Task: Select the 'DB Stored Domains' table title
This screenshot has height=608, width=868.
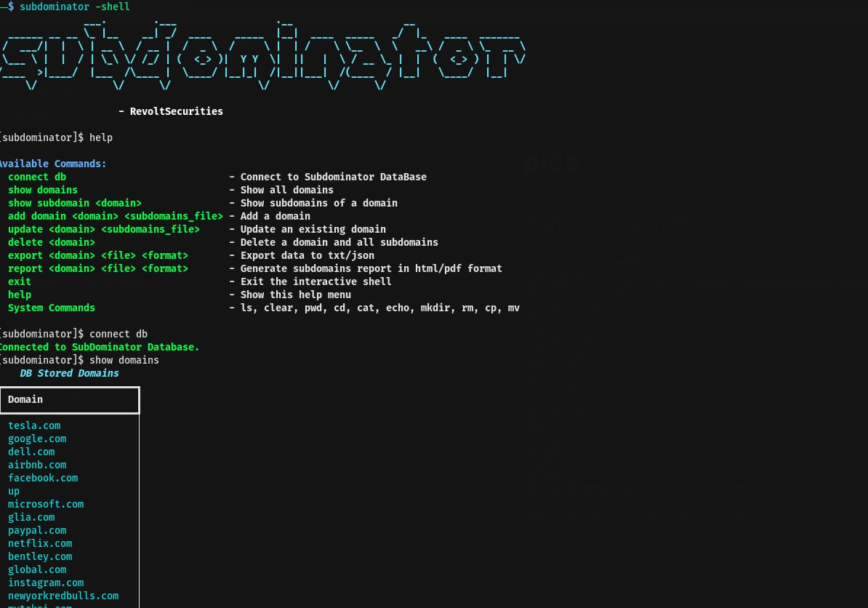Action: (69, 373)
